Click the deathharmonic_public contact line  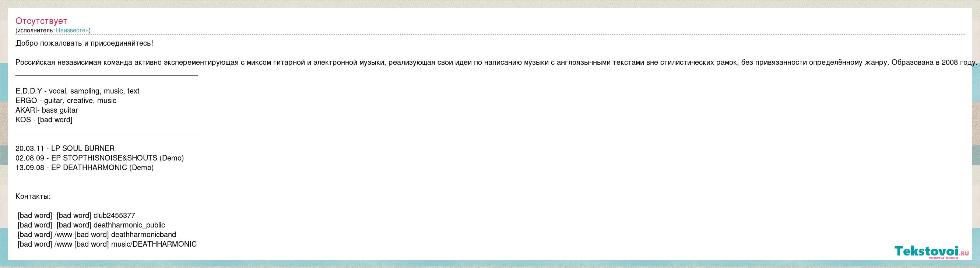[91, 225]
